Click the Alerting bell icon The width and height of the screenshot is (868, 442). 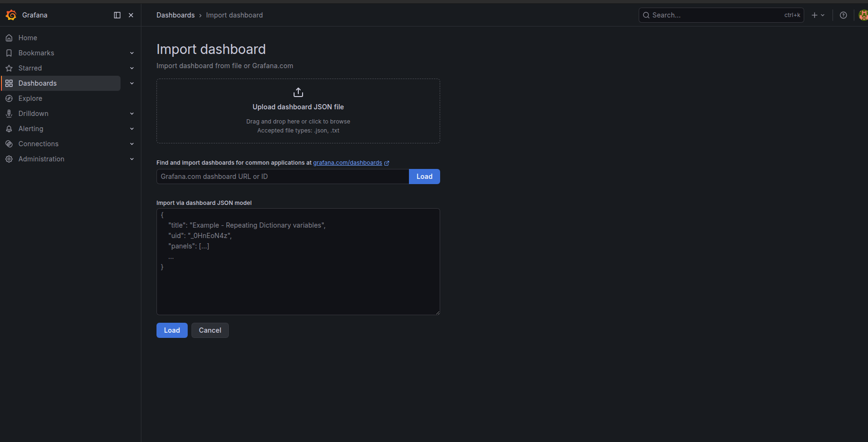[9, 129]
